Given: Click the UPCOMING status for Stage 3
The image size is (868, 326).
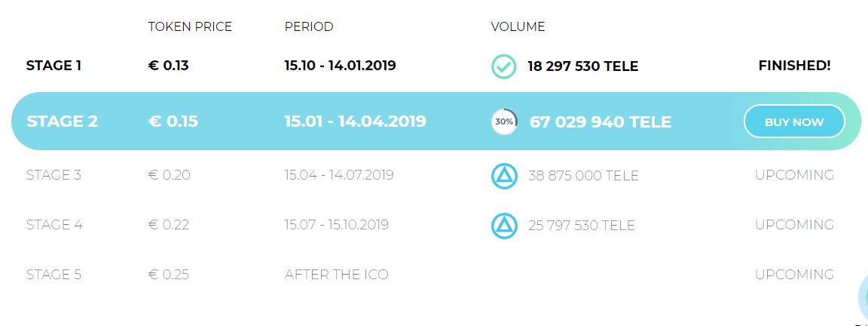Looking at the screenshot, I should [794, 175].
